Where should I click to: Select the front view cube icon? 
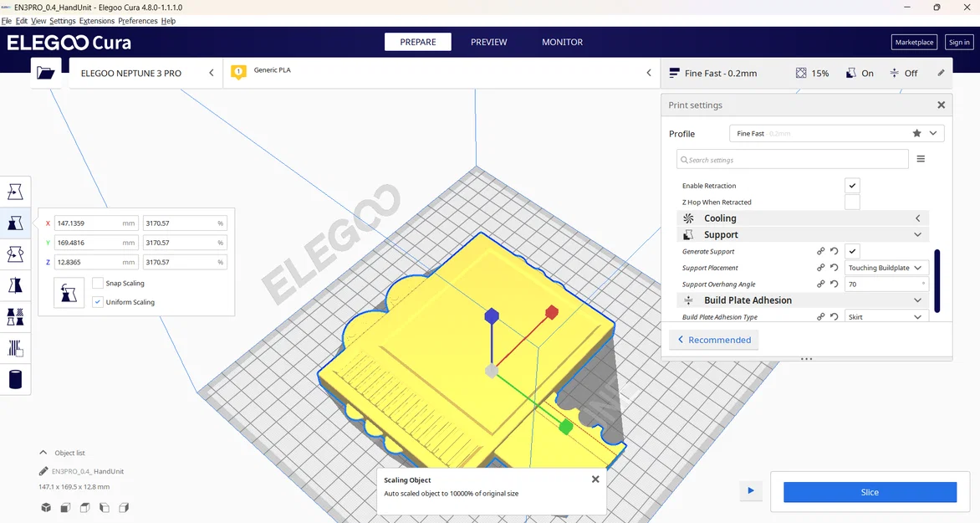click(x=65, y=507)
